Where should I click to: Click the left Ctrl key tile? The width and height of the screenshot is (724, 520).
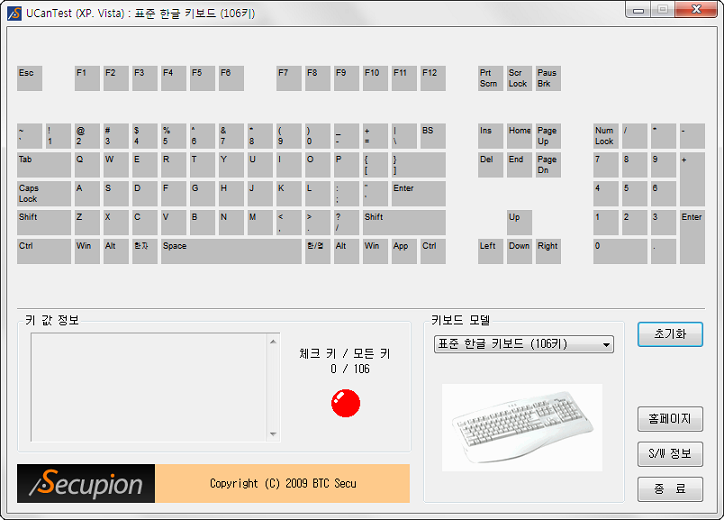pos(44,251)
